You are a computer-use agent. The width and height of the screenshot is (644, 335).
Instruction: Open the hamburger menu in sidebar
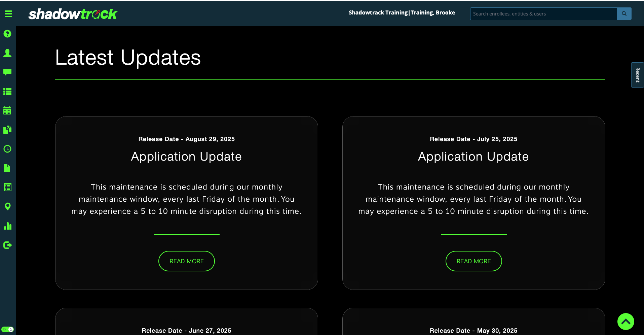(x=8, y=14)
